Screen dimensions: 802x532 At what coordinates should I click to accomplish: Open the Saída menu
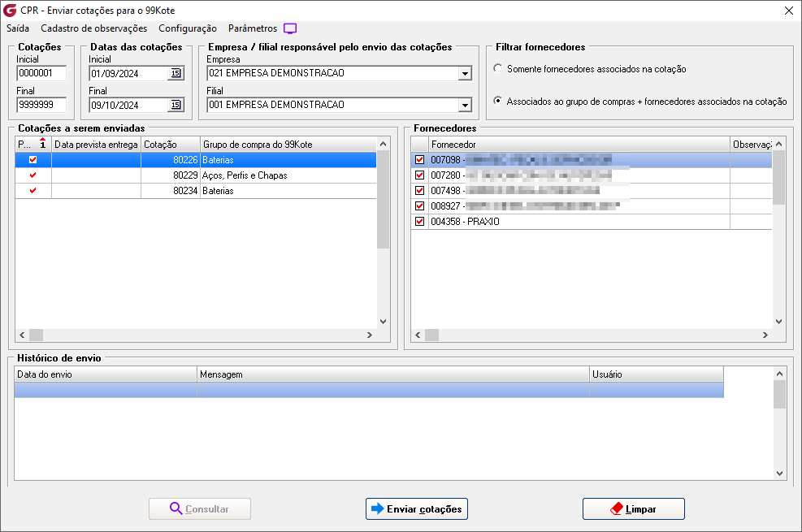pos(18,28)
